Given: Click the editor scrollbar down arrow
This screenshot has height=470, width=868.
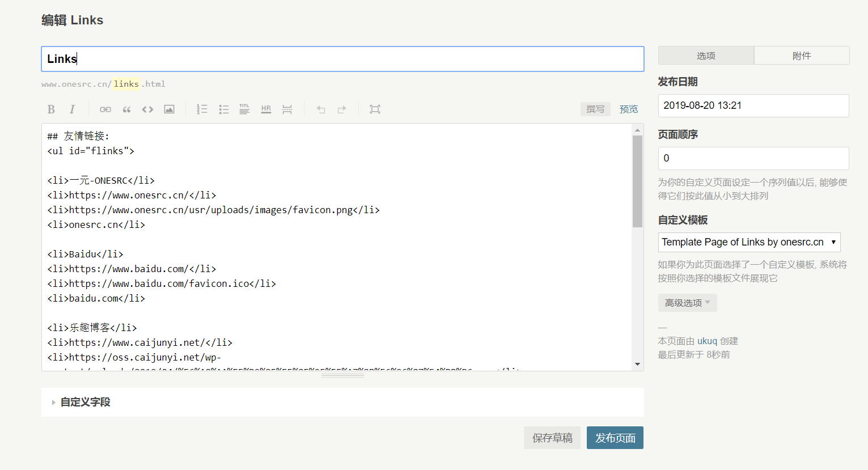Looking at the screenshot, I should pos(637,364).
